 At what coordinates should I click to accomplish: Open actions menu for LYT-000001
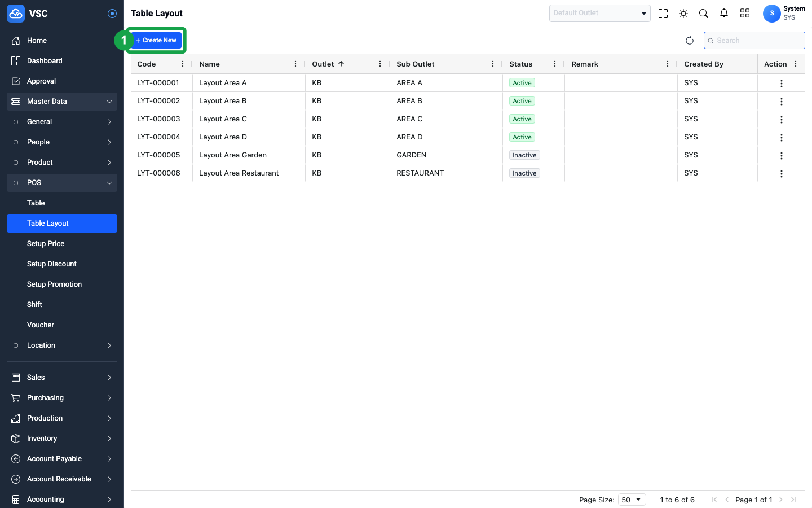(x=782, y=84)
